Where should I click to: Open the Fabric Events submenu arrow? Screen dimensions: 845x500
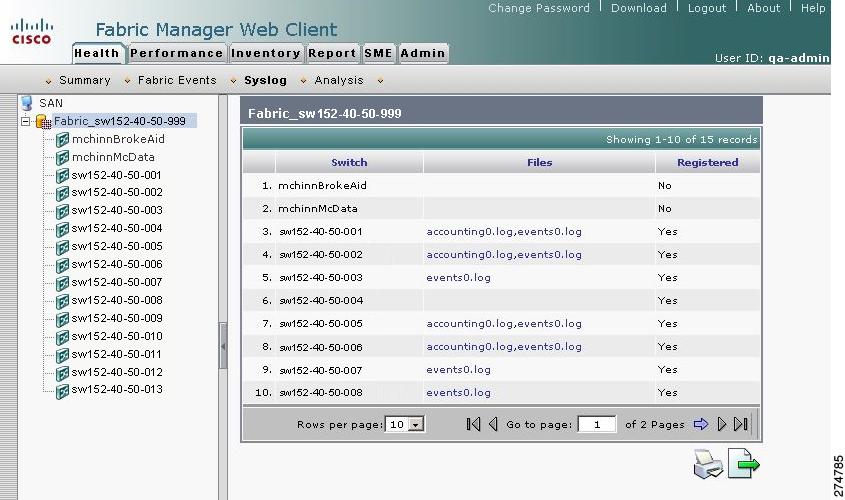click(x=127, y=81)
